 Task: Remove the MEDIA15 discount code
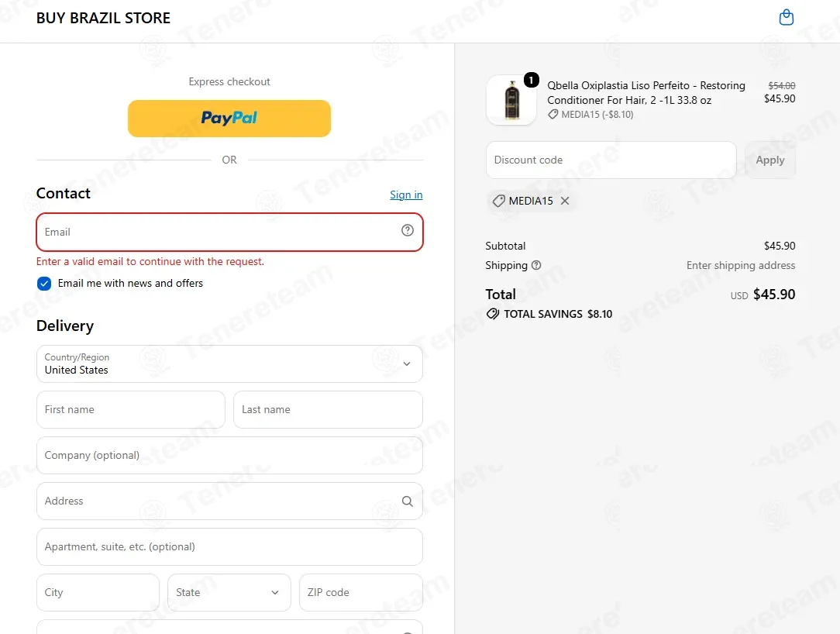point(565,201)
